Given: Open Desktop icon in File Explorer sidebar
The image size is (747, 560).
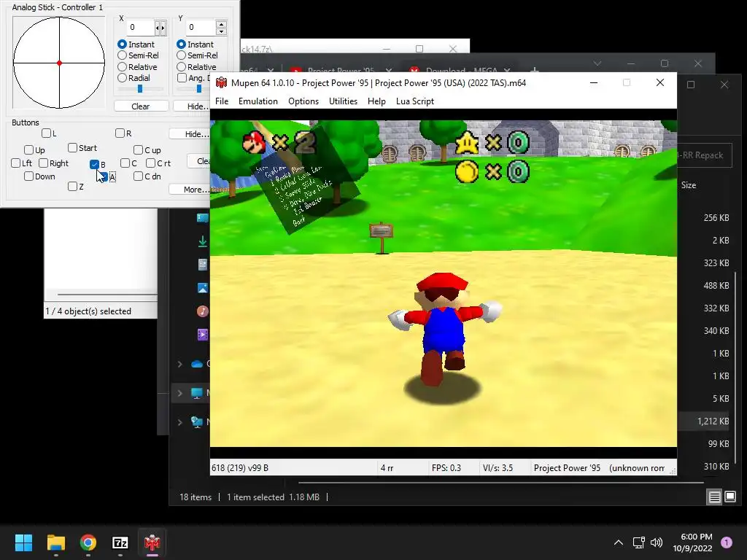Looking at the screenshot, I should click(x=203, y=218).
